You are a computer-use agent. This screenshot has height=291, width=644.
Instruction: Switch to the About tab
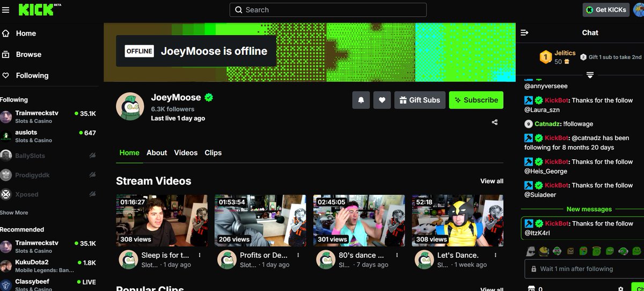(157, 153)
